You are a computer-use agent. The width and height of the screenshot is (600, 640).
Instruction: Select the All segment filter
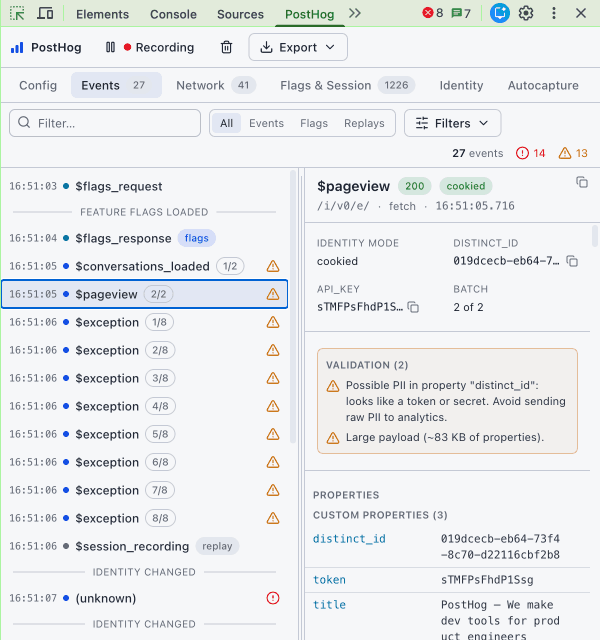click(x=226, y=123)
